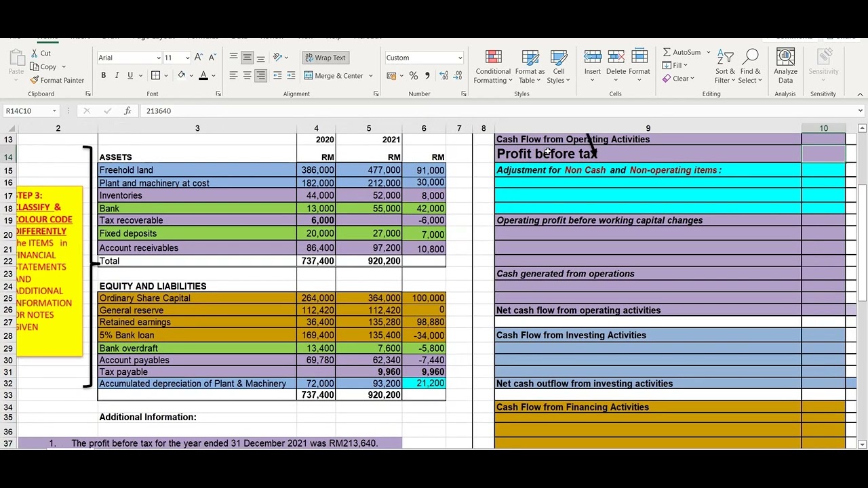This screenshot has height=488, width=868.
Task: Click the Increase Indent icon
Action: [x=291, y=76]
